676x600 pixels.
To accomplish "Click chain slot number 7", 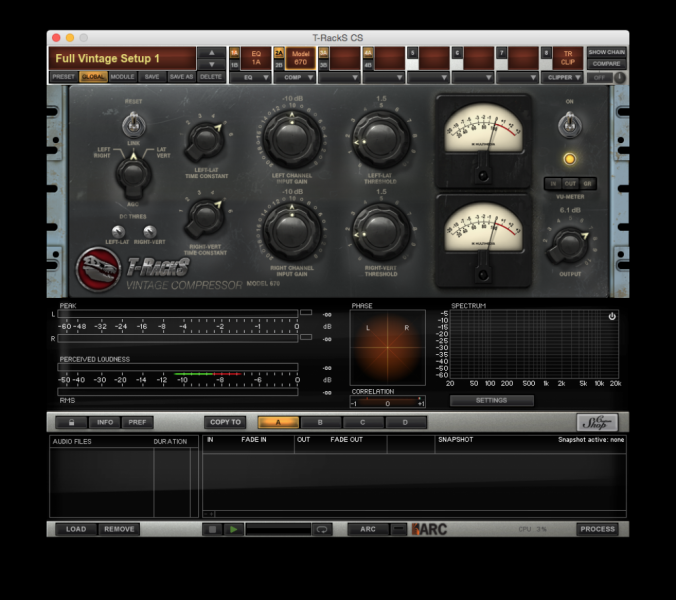I will (501, 53).
